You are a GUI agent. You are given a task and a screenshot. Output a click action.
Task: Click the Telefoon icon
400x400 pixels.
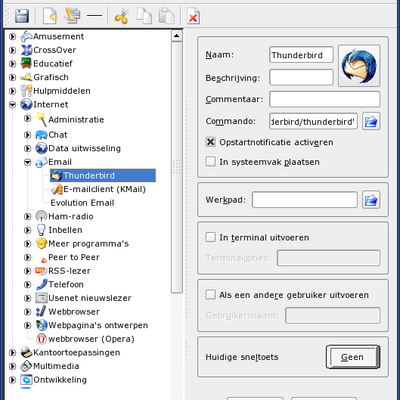point(41,284)
